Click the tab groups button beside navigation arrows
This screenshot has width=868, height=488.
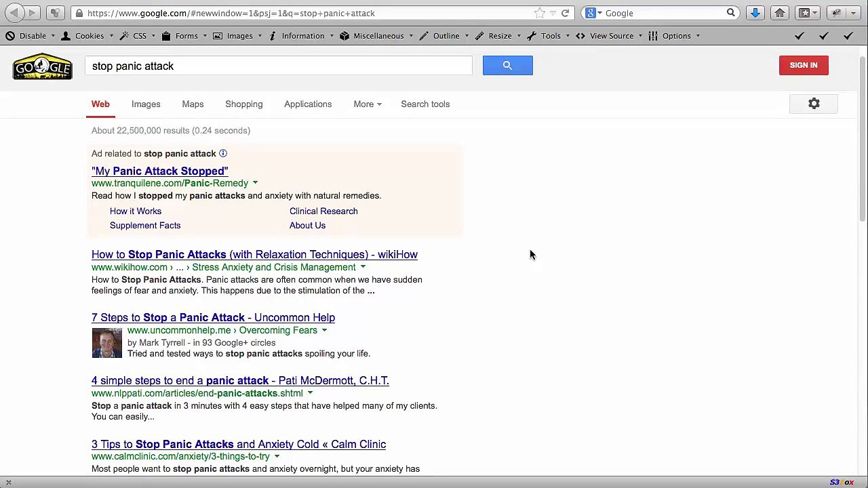pyautogui.click(x=56, y=13)
